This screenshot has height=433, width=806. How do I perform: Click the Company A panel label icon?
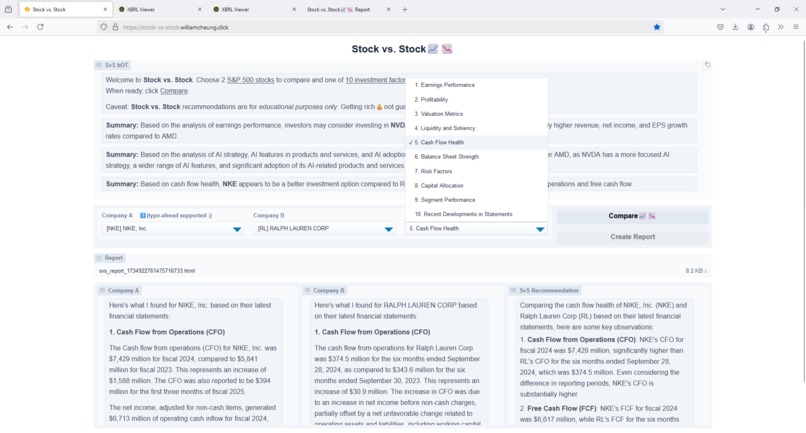(x=102, y=291)
